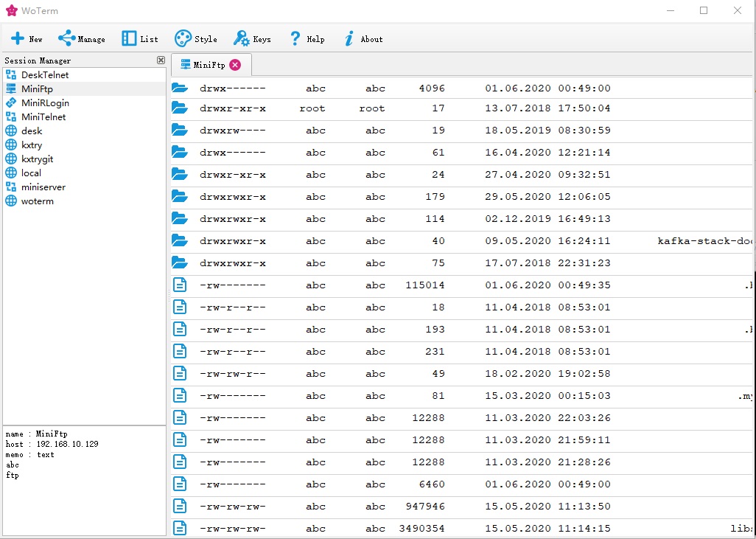Click the folder icon dated 01.06.2020 00:49:00
The image size is (756, 539).
(180, 88)
